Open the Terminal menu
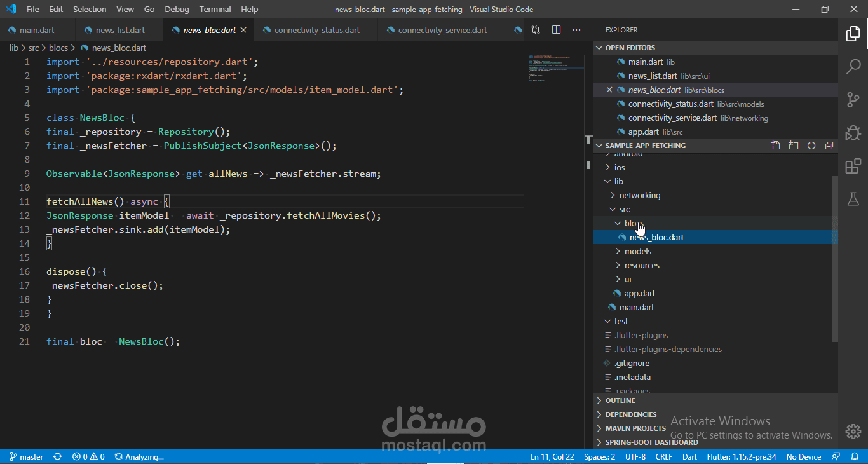The width and height of the screenshot is (868, 464). 215,10
